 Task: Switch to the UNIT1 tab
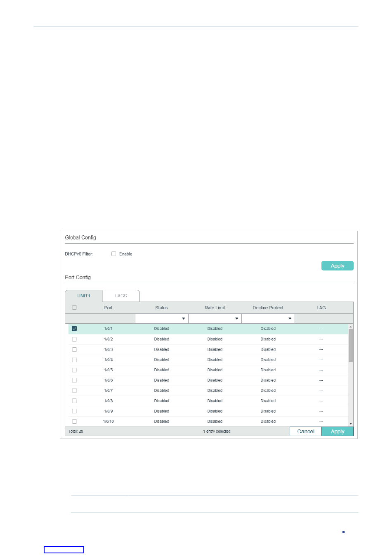(x=84, y=296)
